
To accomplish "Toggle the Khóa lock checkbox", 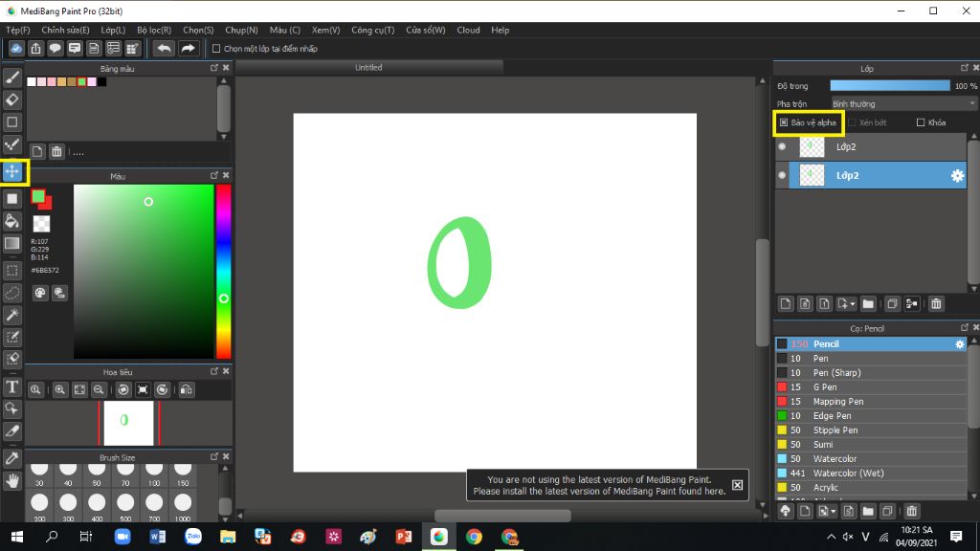I will (921, 122).
